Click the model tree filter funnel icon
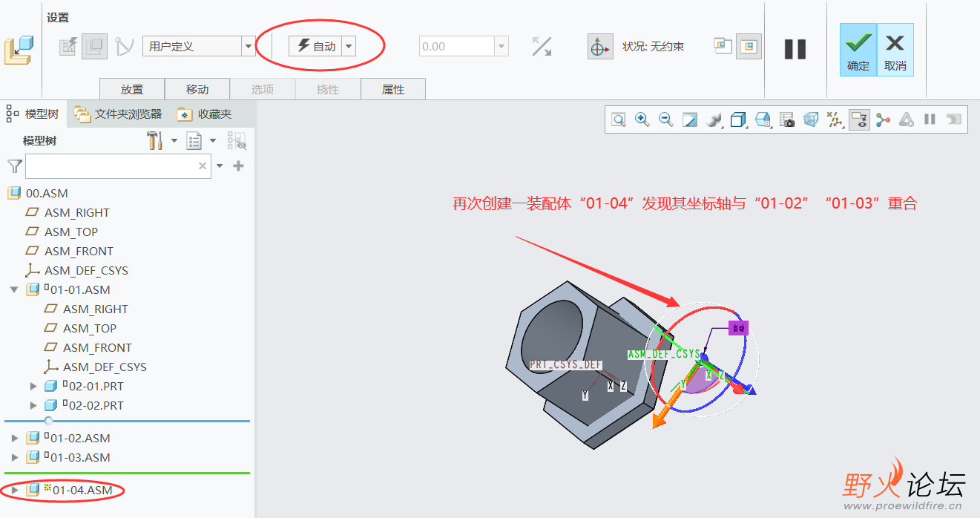 click(x=14, y=166)
